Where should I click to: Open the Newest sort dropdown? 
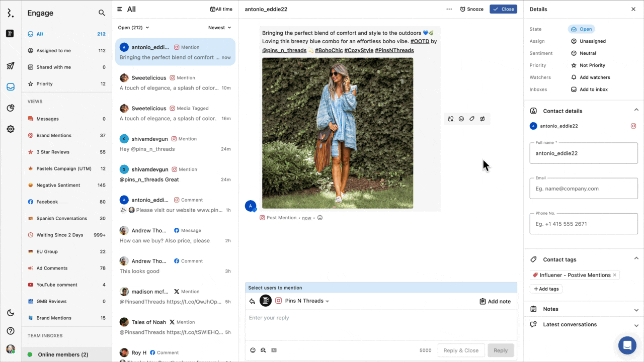[220, 28]
